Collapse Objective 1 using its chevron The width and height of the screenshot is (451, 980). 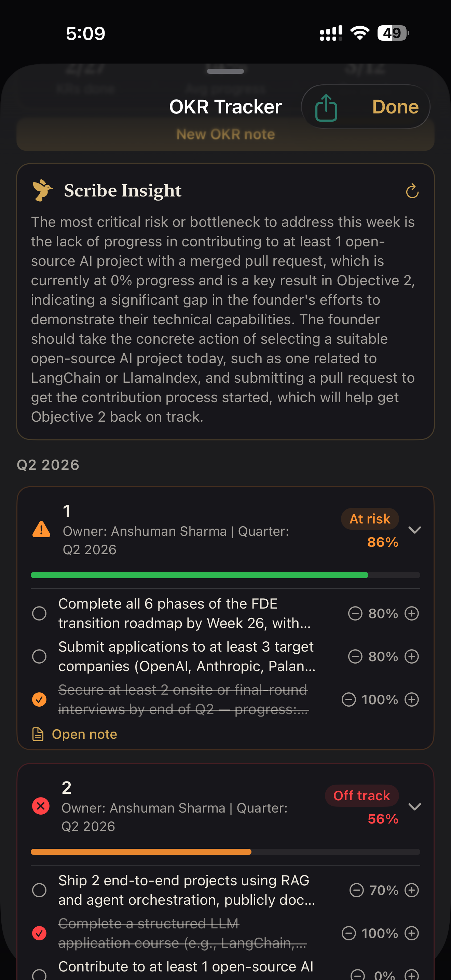[414, 530]
